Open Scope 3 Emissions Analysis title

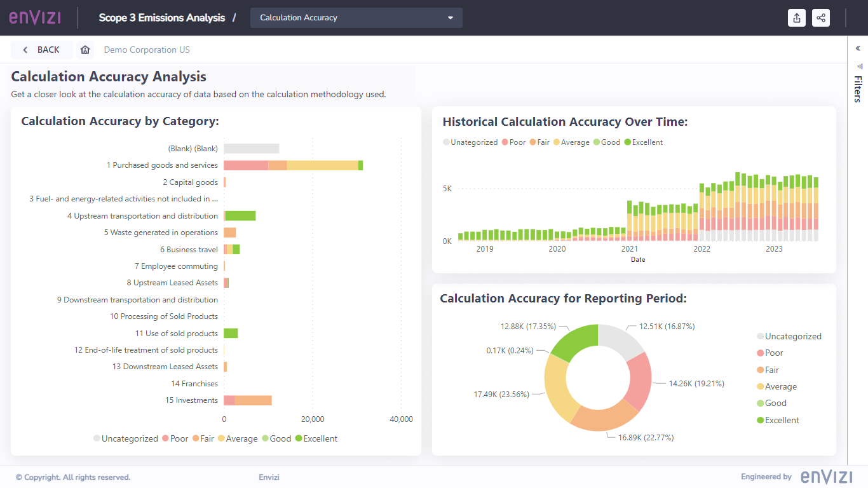162,18
